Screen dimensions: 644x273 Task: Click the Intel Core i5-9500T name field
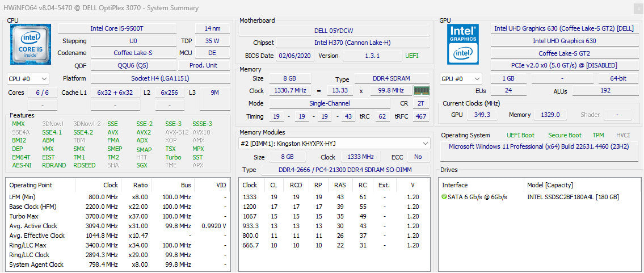point(117,28)
